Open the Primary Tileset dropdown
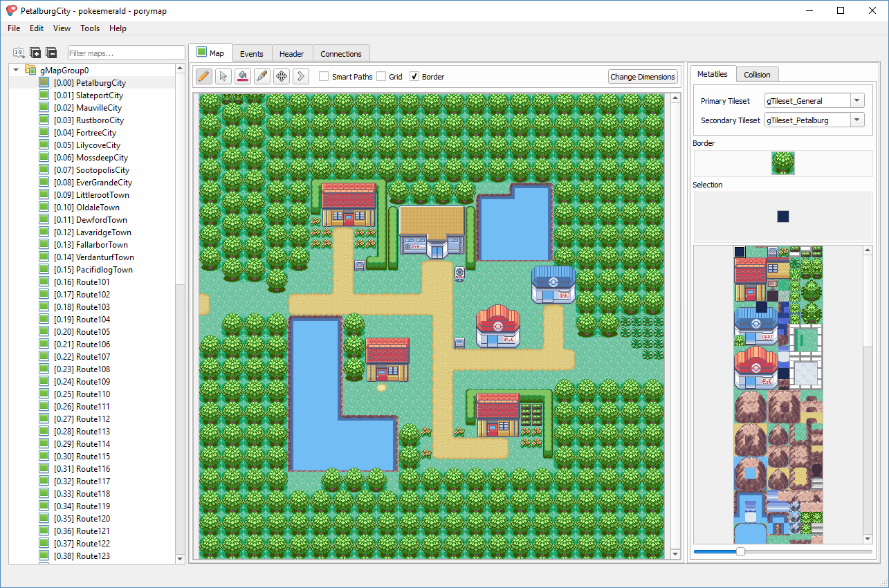889x588 pixels. tap(857, 100)
